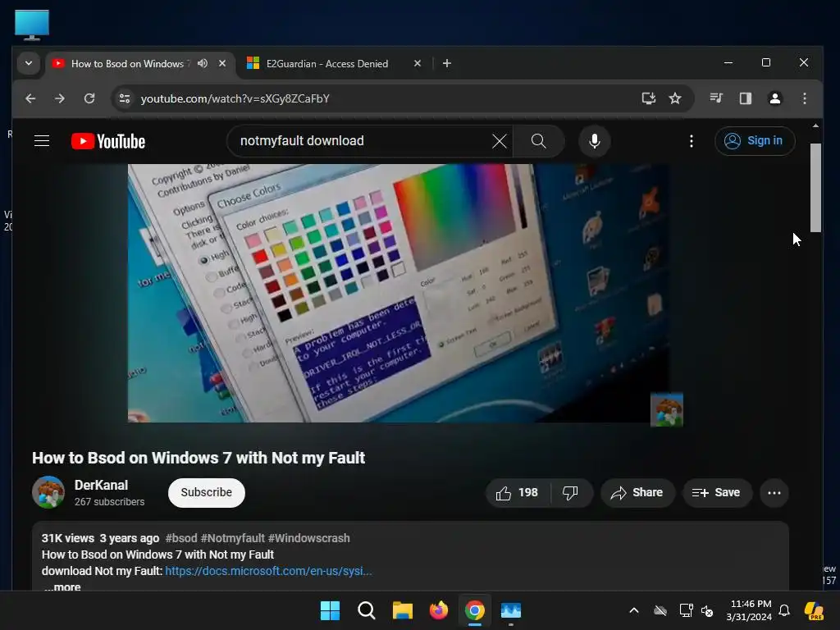840x630 pixels.
Task: Close the E2Guardian tab
Action: (x=418, y=63)
